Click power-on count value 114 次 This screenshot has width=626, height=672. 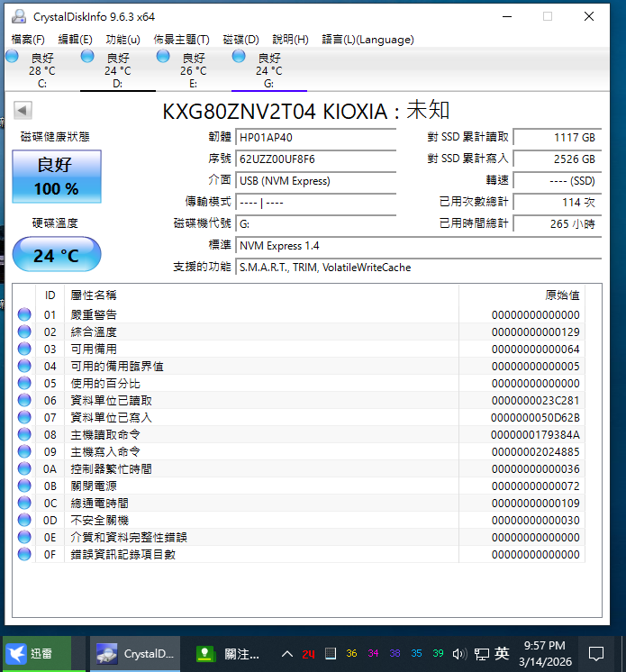click(x=557, y=202)
